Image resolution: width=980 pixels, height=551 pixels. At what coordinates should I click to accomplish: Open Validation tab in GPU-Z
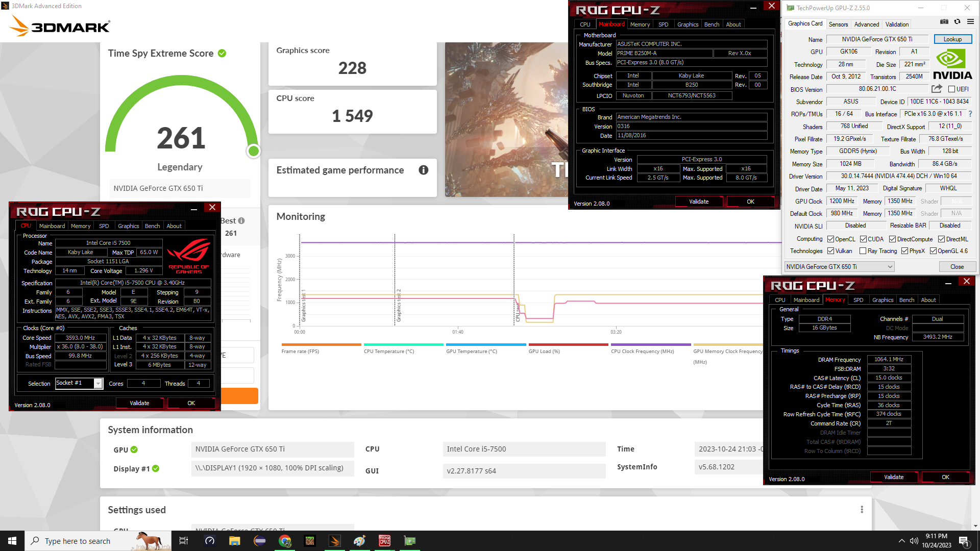tap(897, 24)
